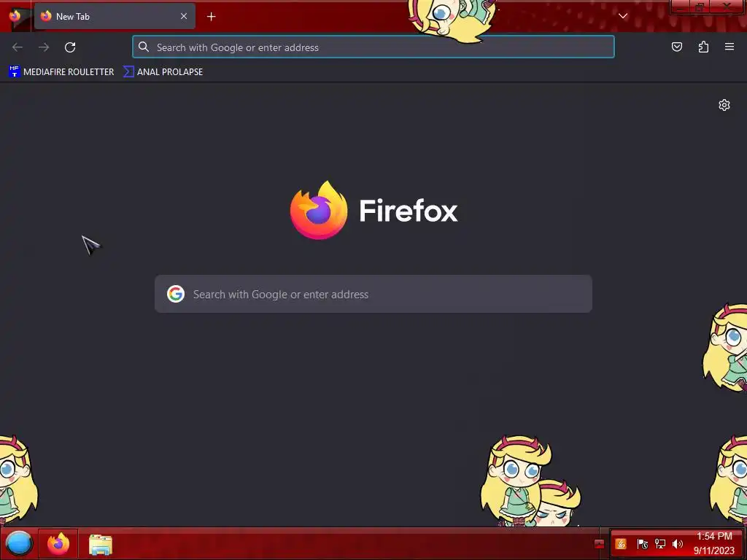Open a new tab with plus button

(211, 17)
